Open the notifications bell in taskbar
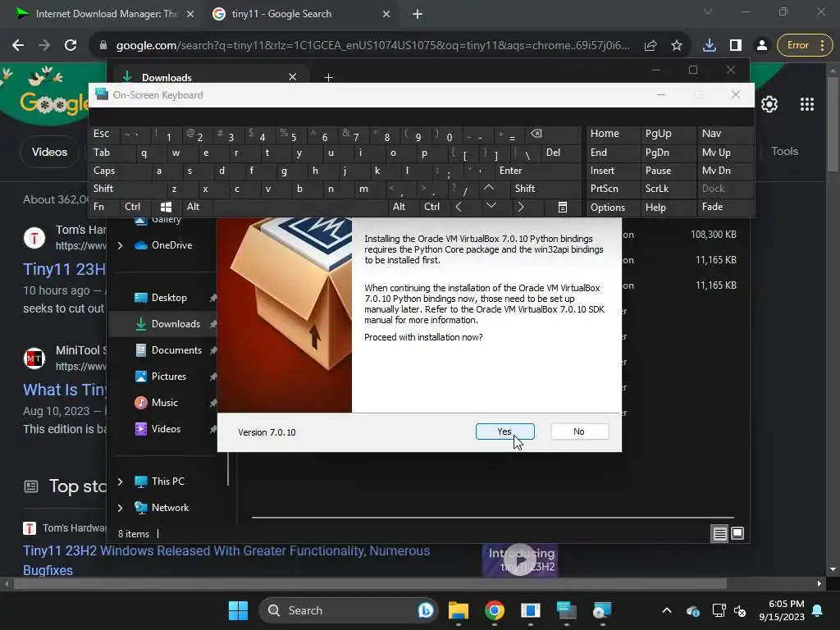 (x=818, y=610)
